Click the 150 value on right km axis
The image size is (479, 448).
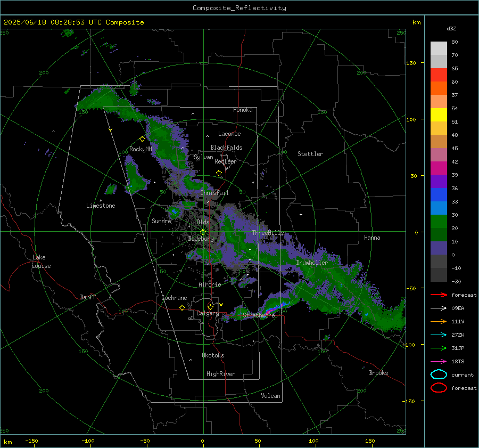(x=411, y=63)
